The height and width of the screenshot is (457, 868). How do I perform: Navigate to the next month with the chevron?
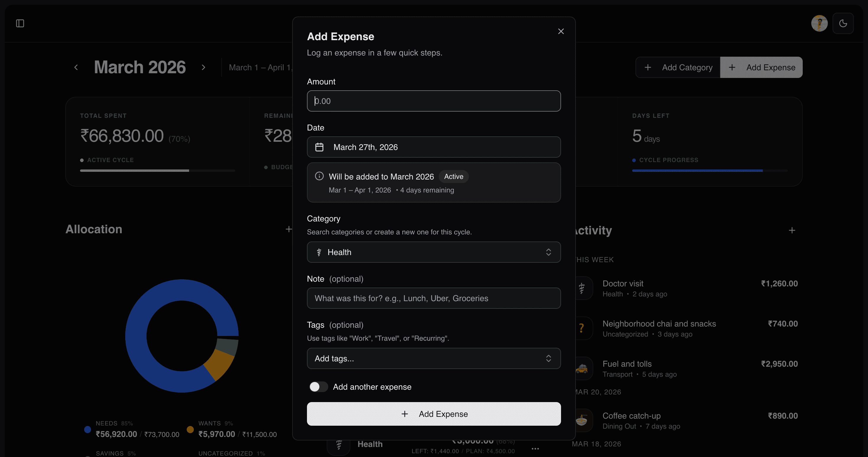coord(204,67)
